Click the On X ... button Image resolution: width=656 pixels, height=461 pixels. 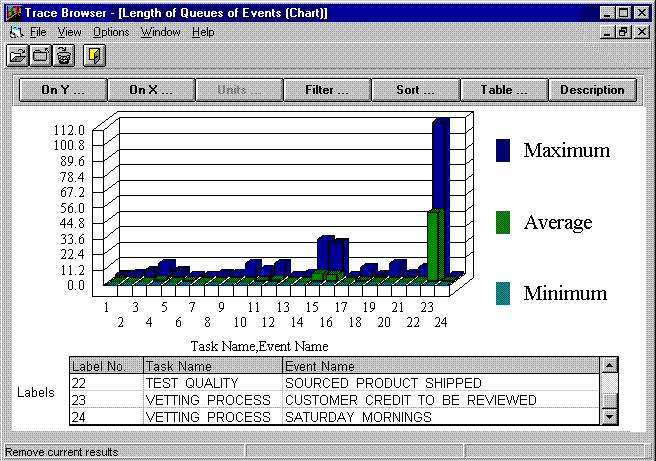pos(150,90)
